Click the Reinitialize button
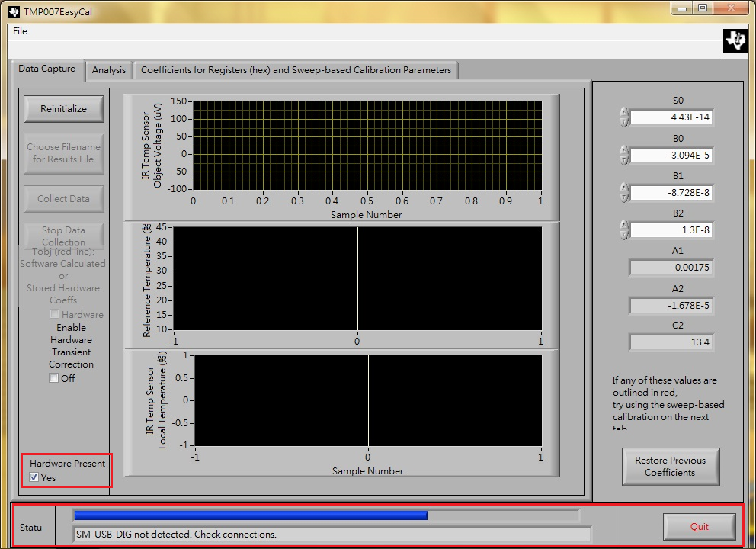The image size is (756, 549). [x=64, y=109]
